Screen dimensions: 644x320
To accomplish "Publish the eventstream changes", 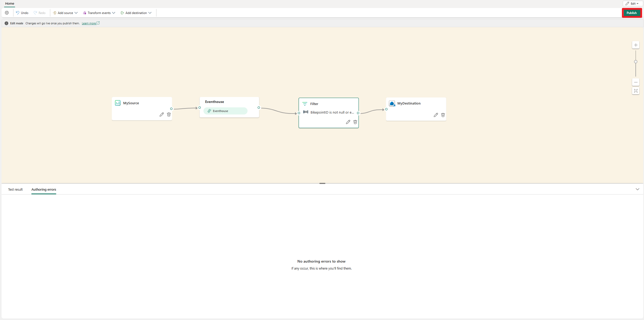I will [x=632, y=13].
